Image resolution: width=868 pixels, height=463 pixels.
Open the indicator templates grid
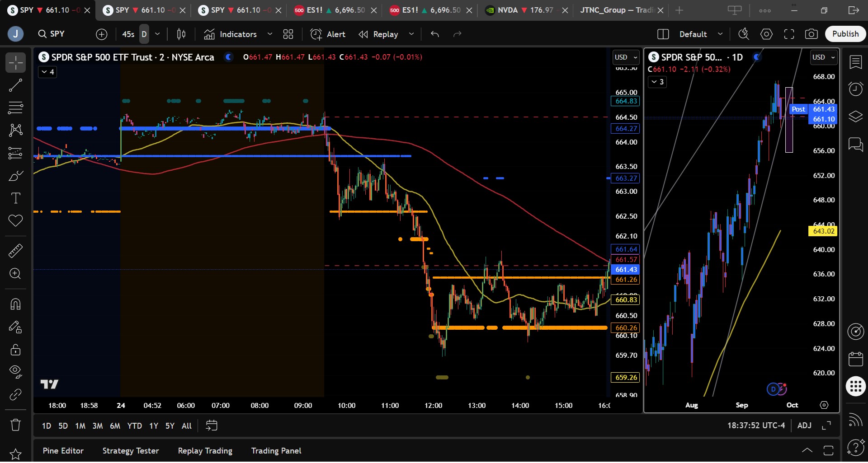[x=288, y=34]
